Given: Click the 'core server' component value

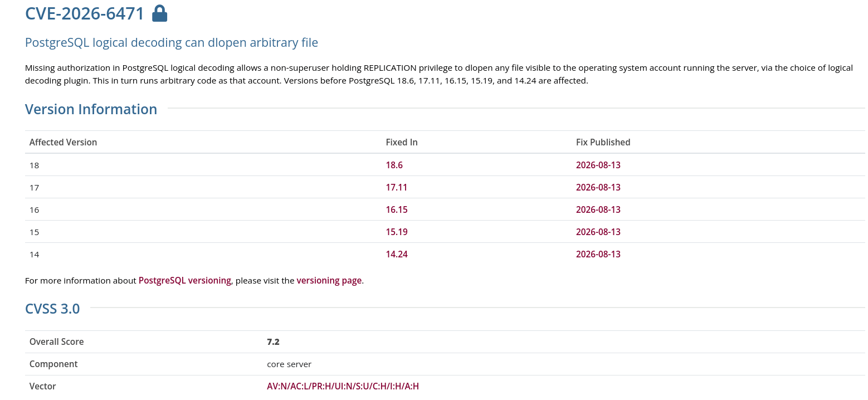Looking at the screenshot, I should (x=289, y=364).
